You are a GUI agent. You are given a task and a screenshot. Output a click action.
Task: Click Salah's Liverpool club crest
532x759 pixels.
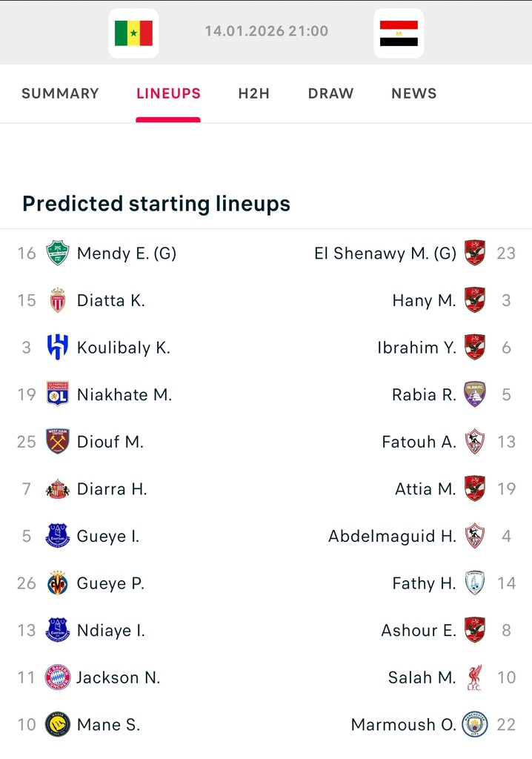coord(474,677)
